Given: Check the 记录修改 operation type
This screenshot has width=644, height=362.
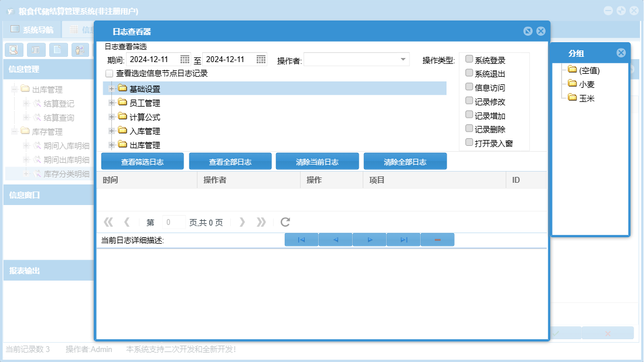Looking at the screenshot, I should coord(469,101).
